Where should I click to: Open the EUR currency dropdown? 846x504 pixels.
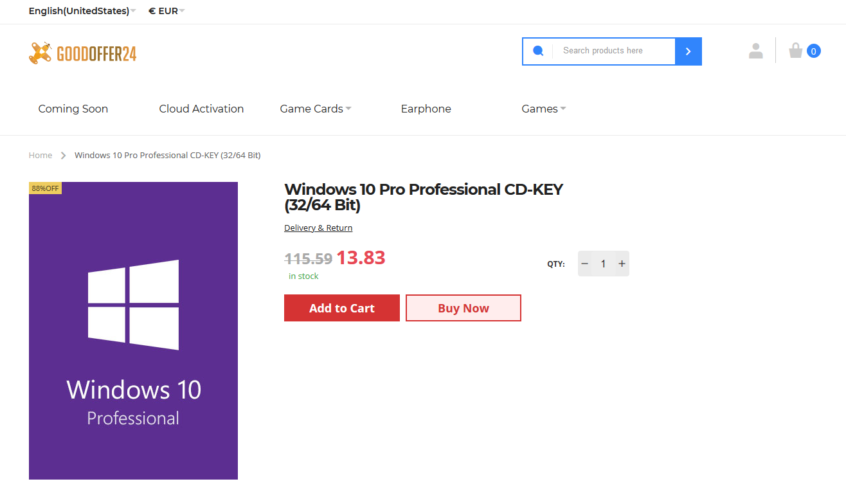pyautogui.click(x=166, y=11)
